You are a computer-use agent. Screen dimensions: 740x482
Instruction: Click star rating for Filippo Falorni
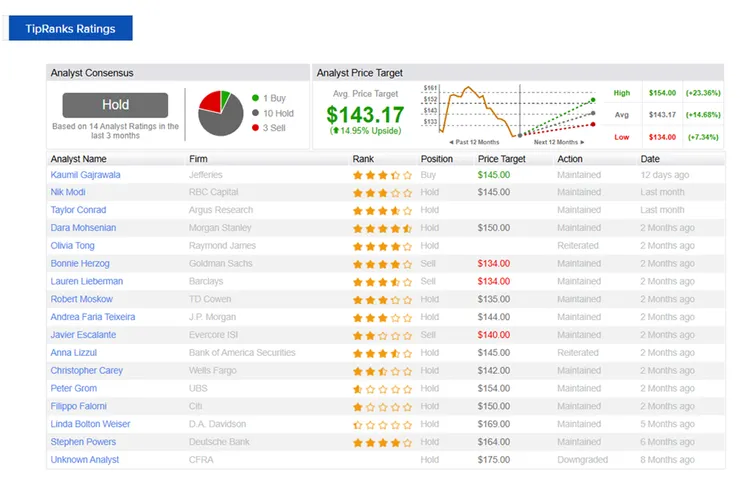coord(382,407)
